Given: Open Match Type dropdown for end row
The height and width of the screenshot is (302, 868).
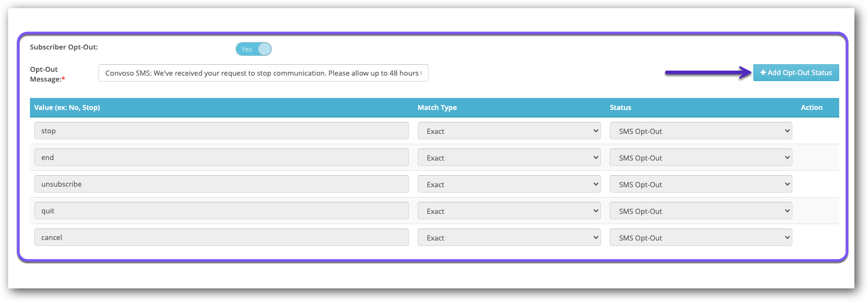Looking at the screenshot, I should click(509, 157).
